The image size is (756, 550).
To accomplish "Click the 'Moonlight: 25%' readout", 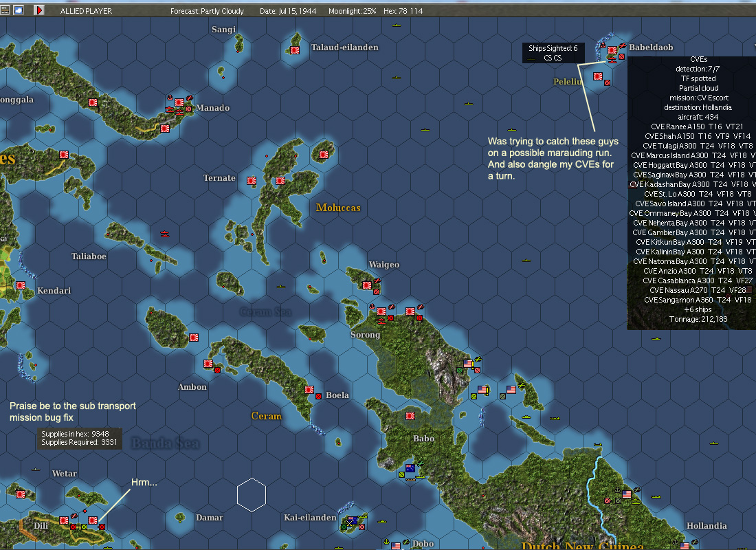I will [x=353, y=10].
